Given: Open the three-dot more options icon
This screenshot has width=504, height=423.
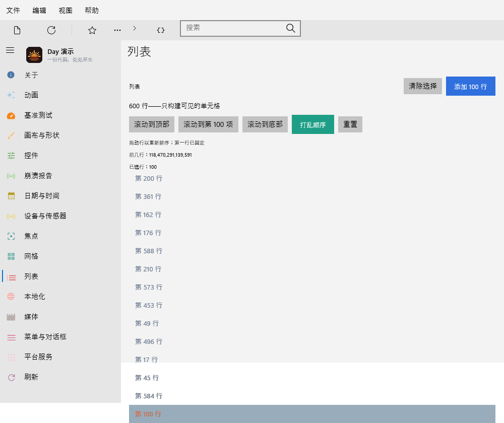Looking at the screenshot, I should (x=117, y=30).
